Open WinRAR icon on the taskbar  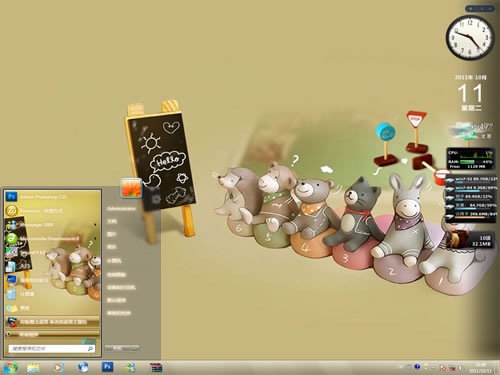156,368
